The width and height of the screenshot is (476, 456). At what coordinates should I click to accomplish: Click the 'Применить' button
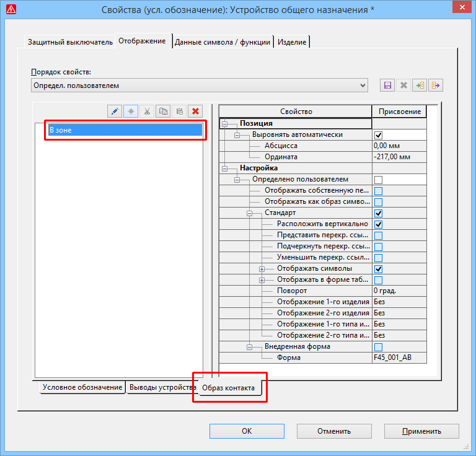tap(421, 431)
